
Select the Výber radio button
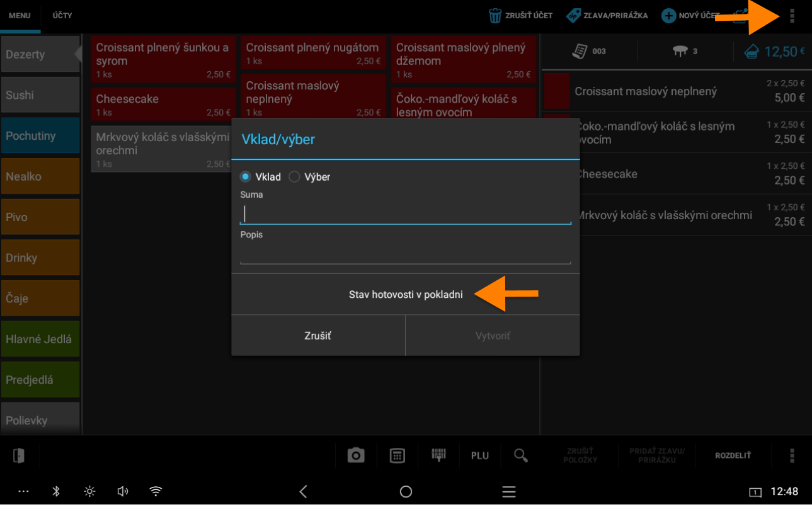pos(294,177)
